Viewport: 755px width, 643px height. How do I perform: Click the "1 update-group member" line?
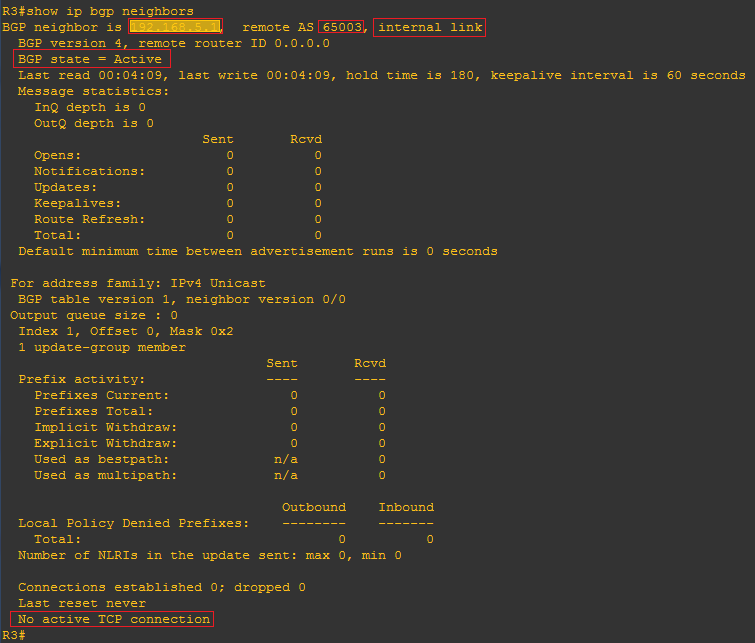click(x=101, y=347)
